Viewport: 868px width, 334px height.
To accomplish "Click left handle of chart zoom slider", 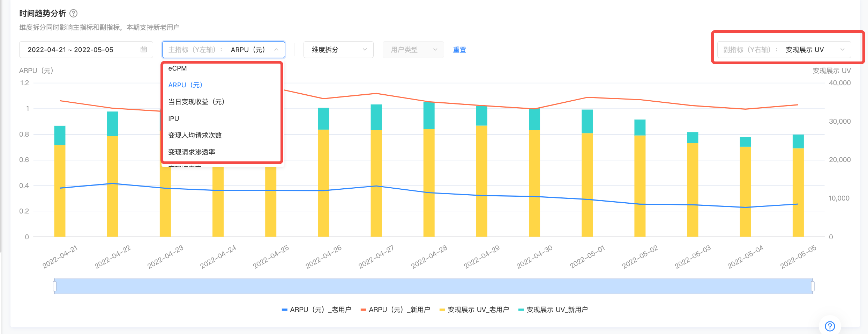I will click(54, 286).
